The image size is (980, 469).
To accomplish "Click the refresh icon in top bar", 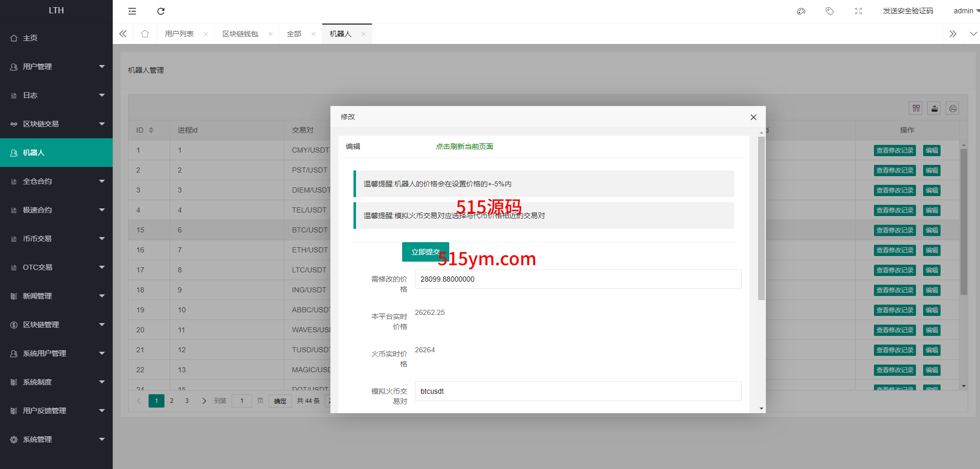I will (161, 11).
